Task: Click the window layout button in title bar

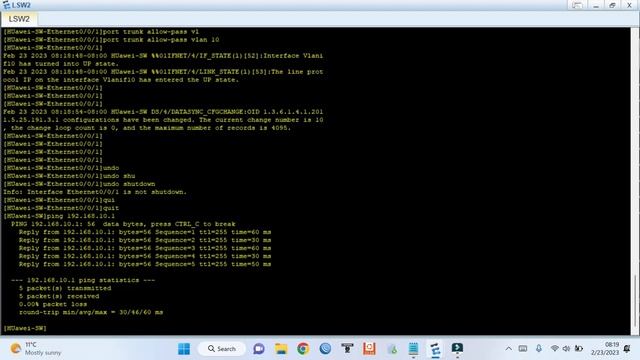Action: tap(577, 5)
